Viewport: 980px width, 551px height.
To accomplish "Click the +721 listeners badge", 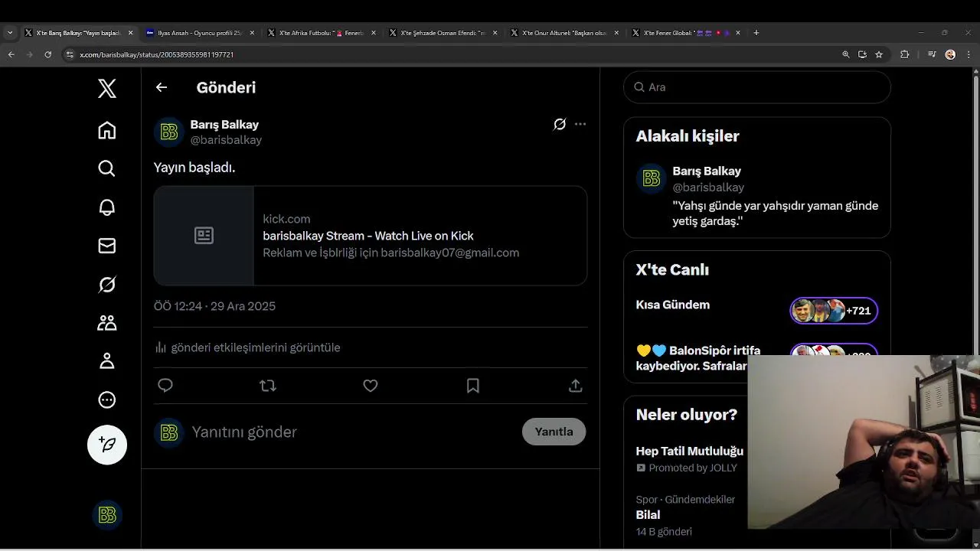I will [x=834, y=311].
